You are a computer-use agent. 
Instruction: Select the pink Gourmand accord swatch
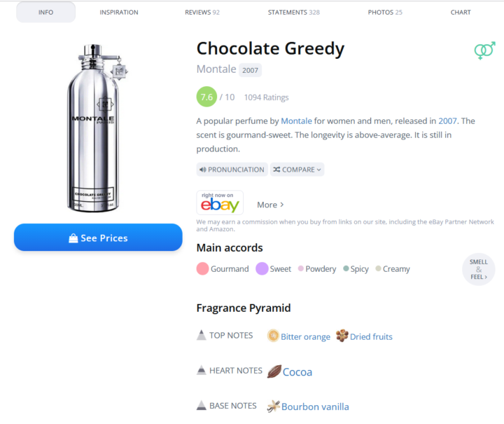pyautogui.click(x=202, y=268)
